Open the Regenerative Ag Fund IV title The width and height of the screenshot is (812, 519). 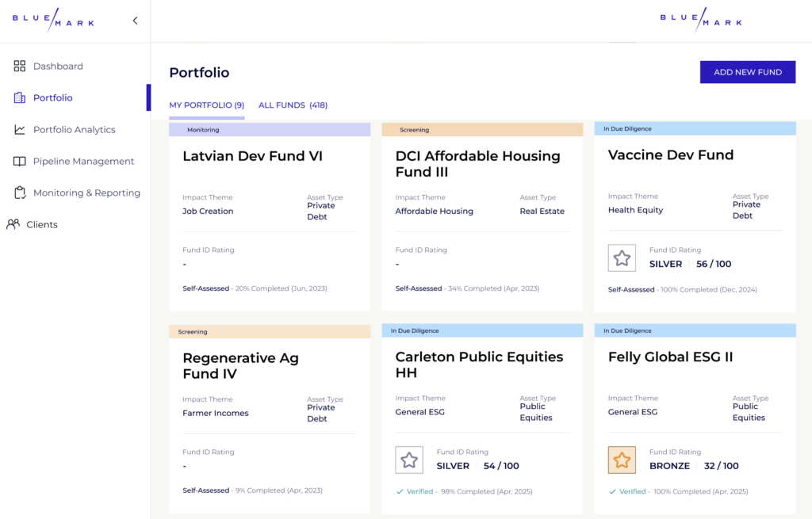coord(240,366)
